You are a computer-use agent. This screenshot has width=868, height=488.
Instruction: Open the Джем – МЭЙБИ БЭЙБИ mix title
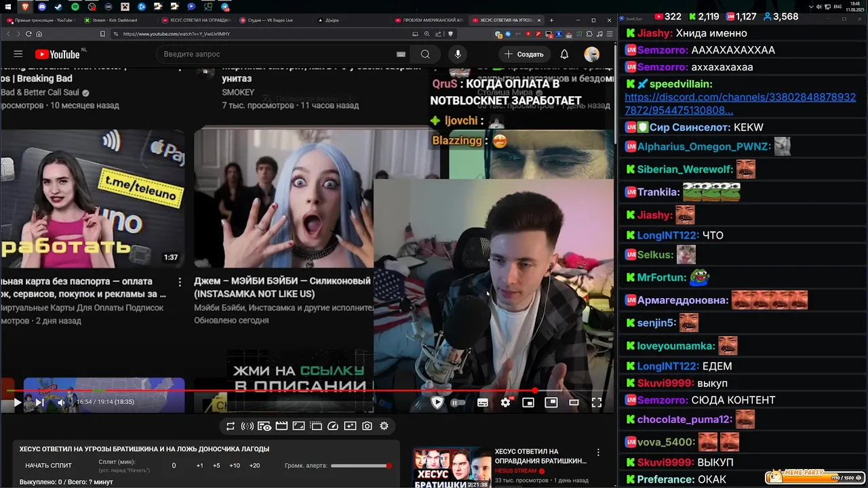tap(282, 287)
